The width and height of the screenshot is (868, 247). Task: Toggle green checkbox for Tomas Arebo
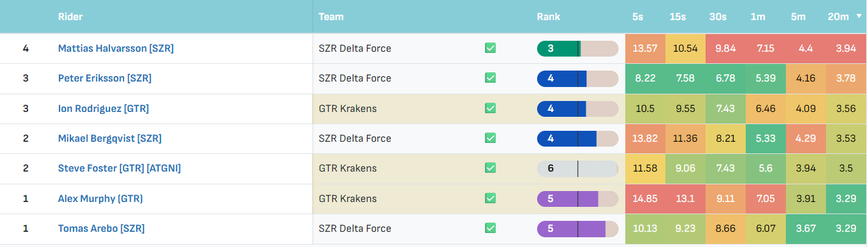pyautogui.click(x=490, y=228)
